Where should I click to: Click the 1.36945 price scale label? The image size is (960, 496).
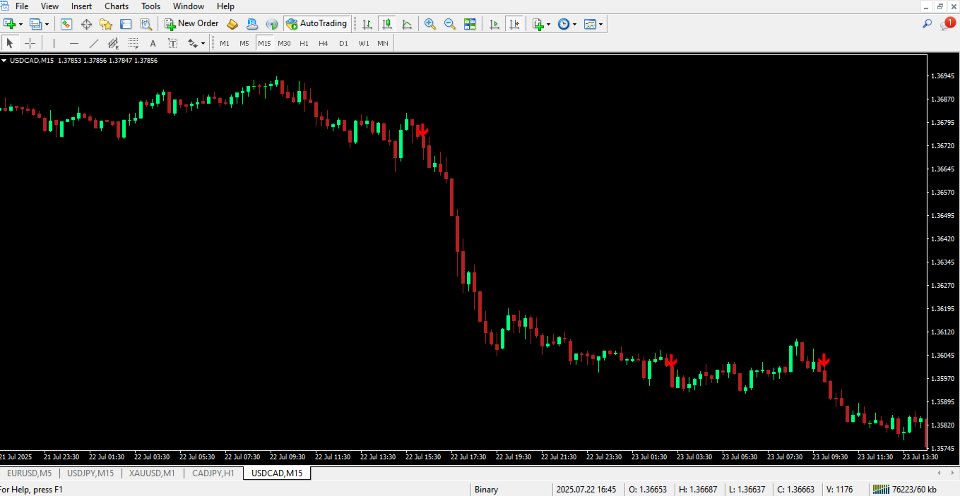tap(943, 76)
